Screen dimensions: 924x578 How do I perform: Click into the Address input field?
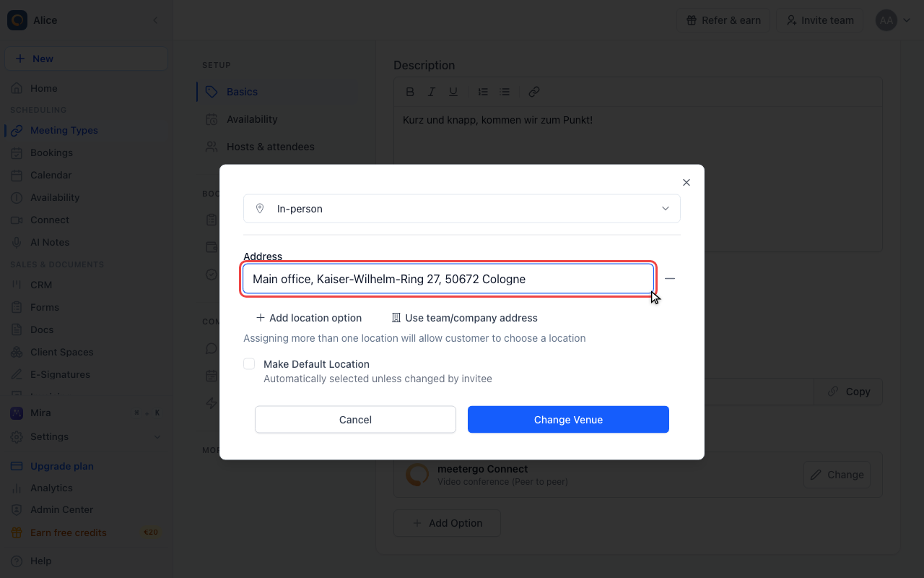(x=448, y=279)
